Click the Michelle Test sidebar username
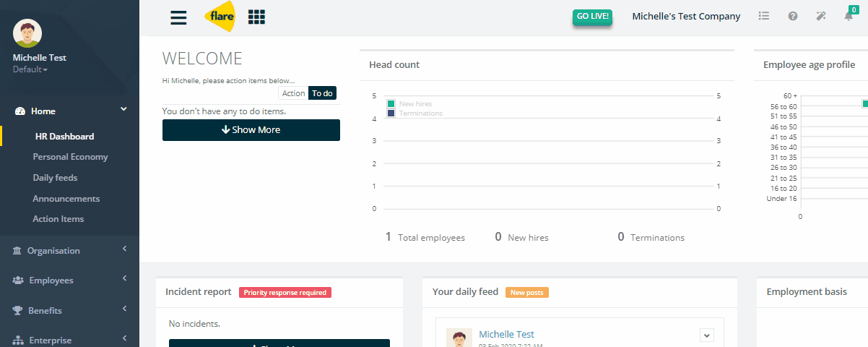This screenshot has width=868, height=347. 40,58
